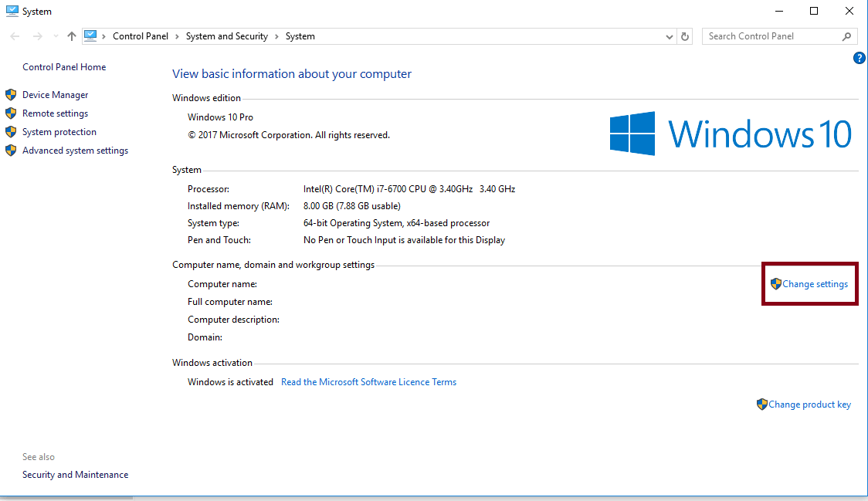Screen dimensions: 868x501
Task: Click the shield icon beside Device Manager
Action: (11, 94)
